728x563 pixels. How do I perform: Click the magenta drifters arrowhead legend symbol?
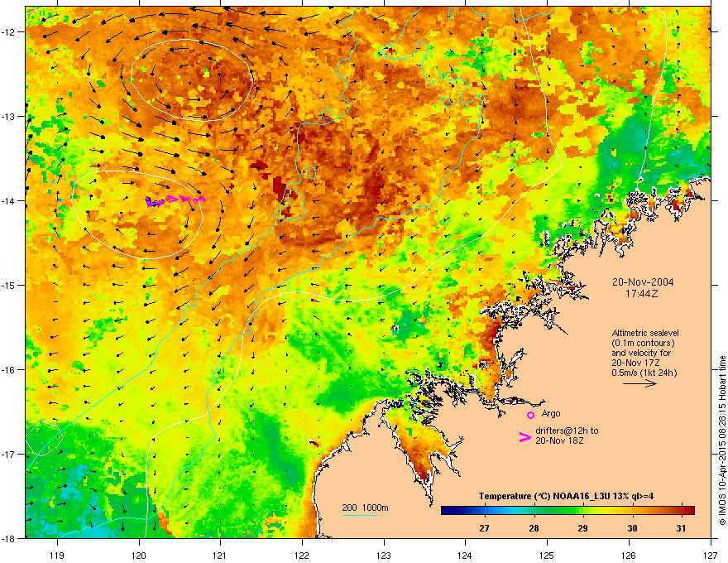(524, 437)
